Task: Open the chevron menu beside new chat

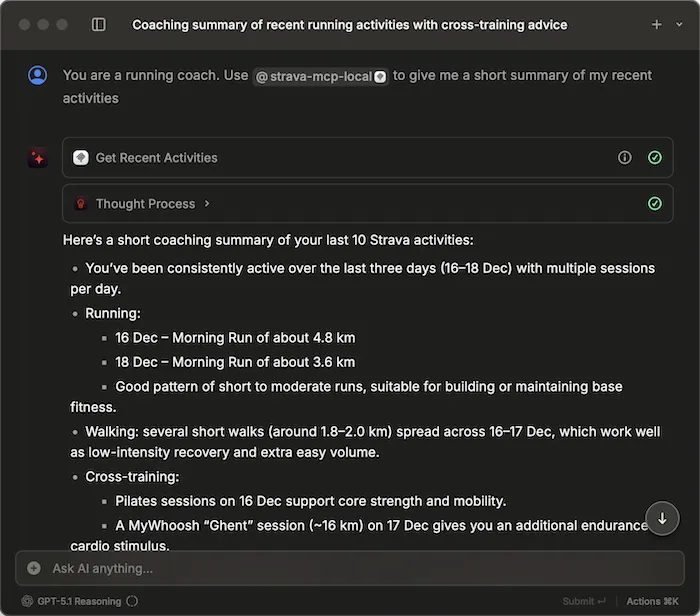Action: point(680,25)
